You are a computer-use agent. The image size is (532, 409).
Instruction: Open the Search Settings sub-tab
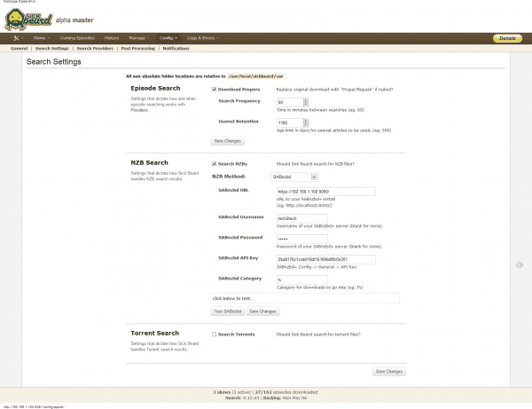pyautogui.click(x=52, y=49)
